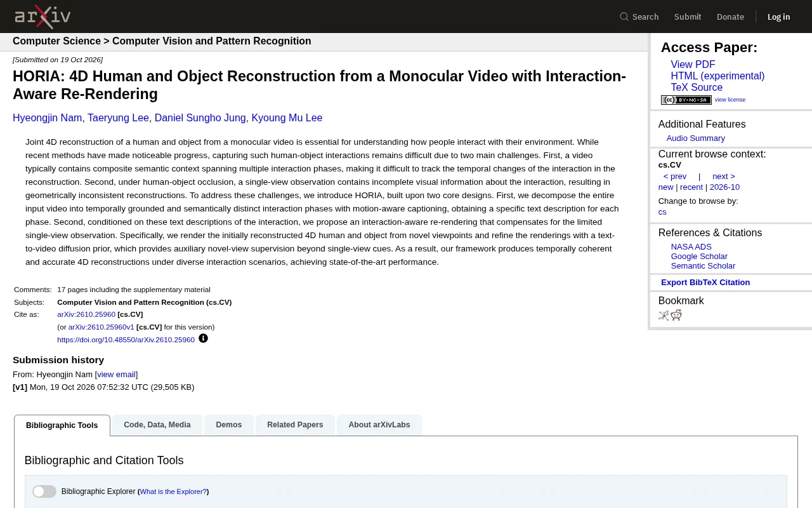812x508 pixels.
Task: Bookmark paper on BibSonomy icon
Action: pos(664,315)
